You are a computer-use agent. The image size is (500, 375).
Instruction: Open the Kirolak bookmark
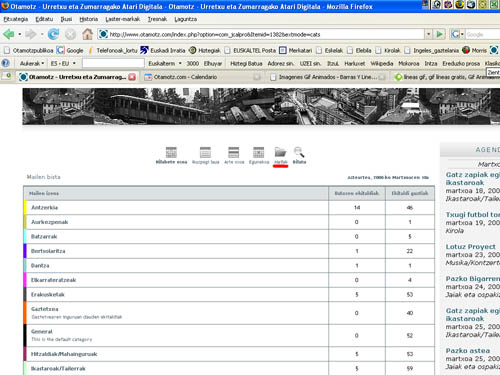388,50
